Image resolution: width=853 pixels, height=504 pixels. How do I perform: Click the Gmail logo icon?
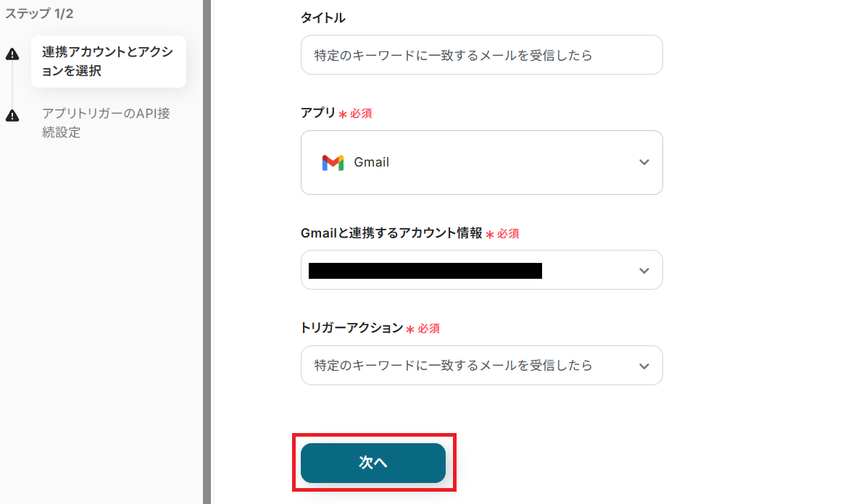click(x=333, y=163)
